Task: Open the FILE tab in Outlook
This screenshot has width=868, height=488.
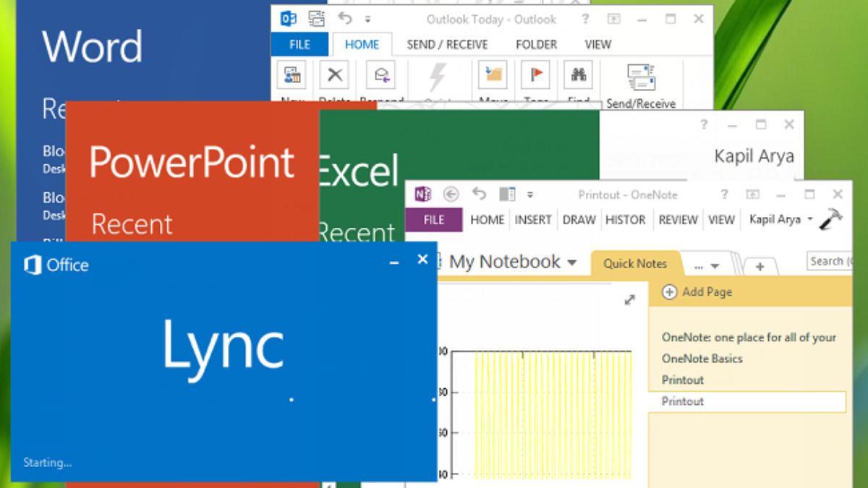Action: coord(299,44)
